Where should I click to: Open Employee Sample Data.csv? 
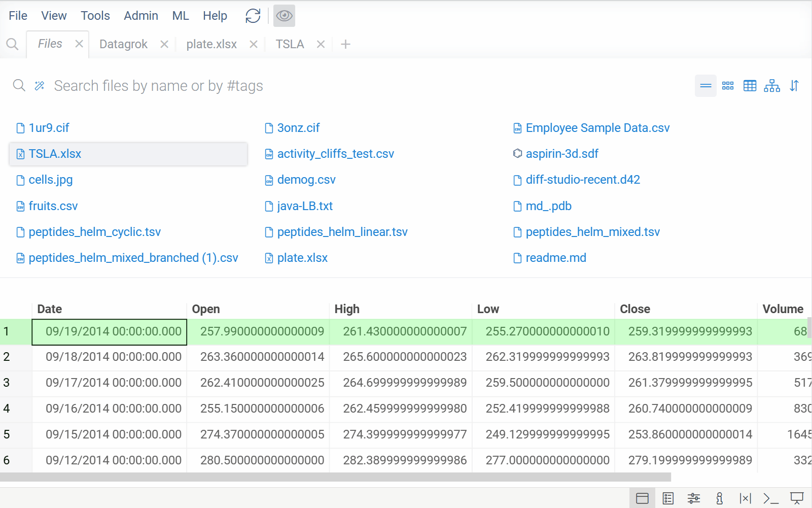pyautogui.click(x=597, y=127)
